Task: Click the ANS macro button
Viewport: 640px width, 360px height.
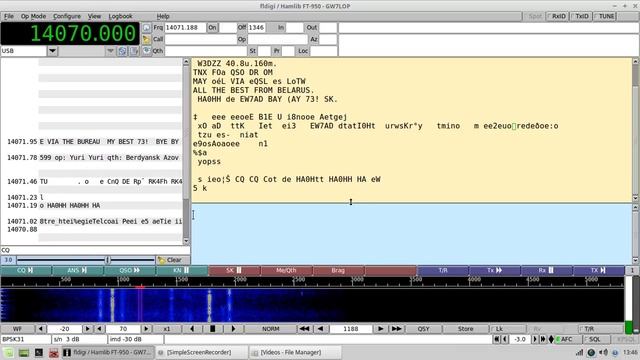Action: (78, 270)
